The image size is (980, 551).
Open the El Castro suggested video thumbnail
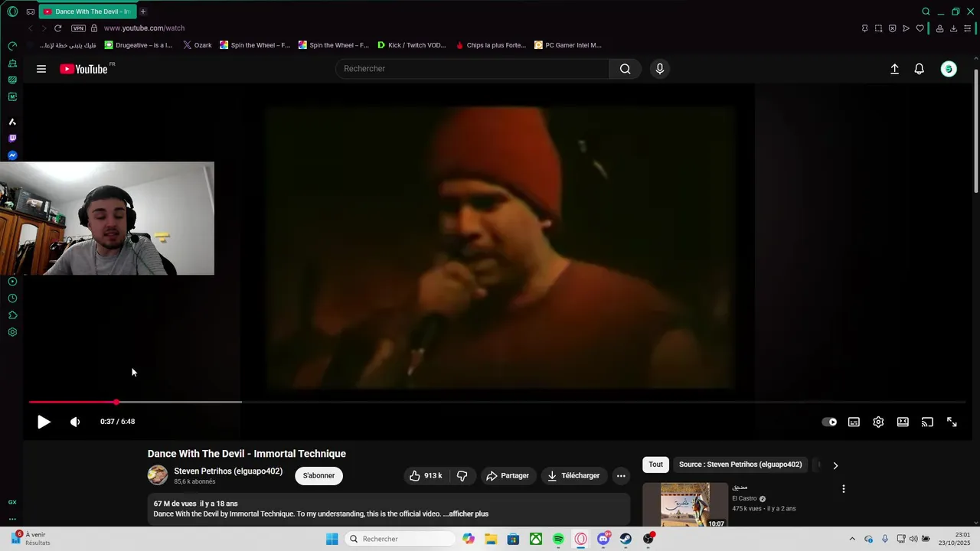pyautogui.click(x=685, y=505)
